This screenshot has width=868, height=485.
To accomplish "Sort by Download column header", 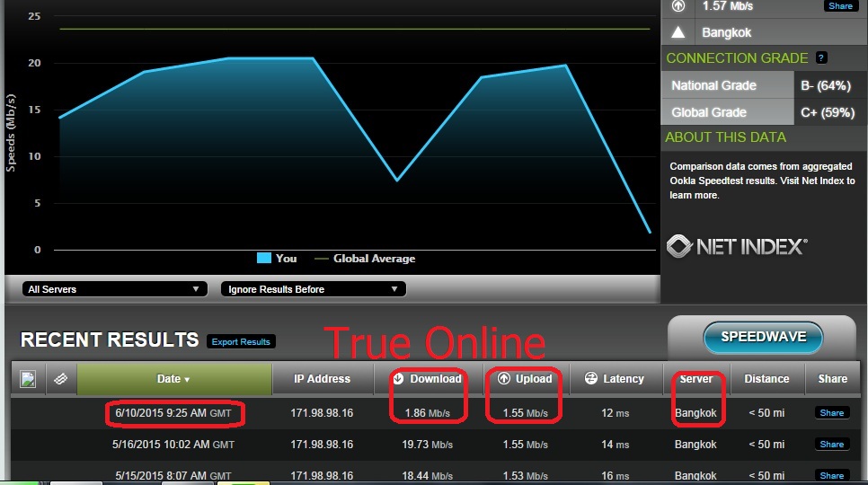I will [x=429, y=379].
